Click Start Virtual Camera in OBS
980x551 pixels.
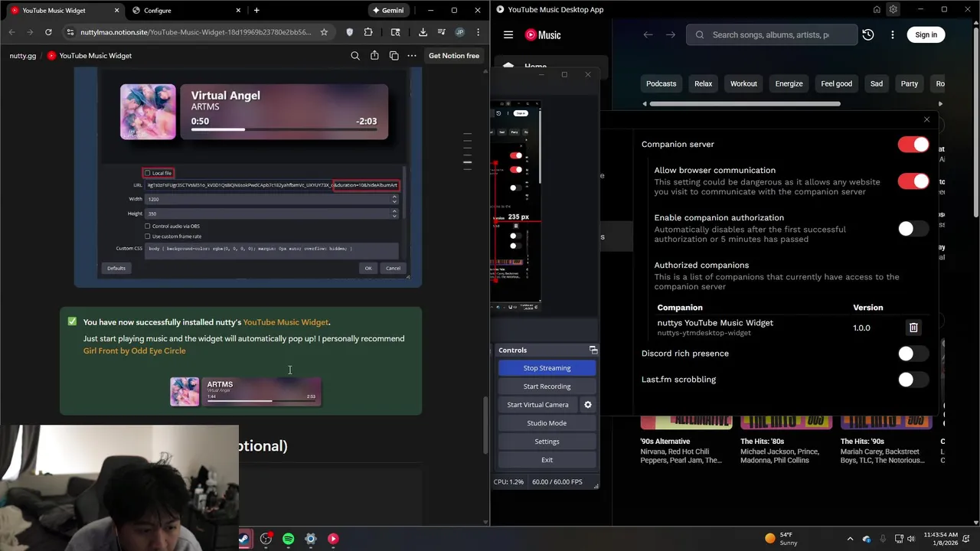pos(537,405)
